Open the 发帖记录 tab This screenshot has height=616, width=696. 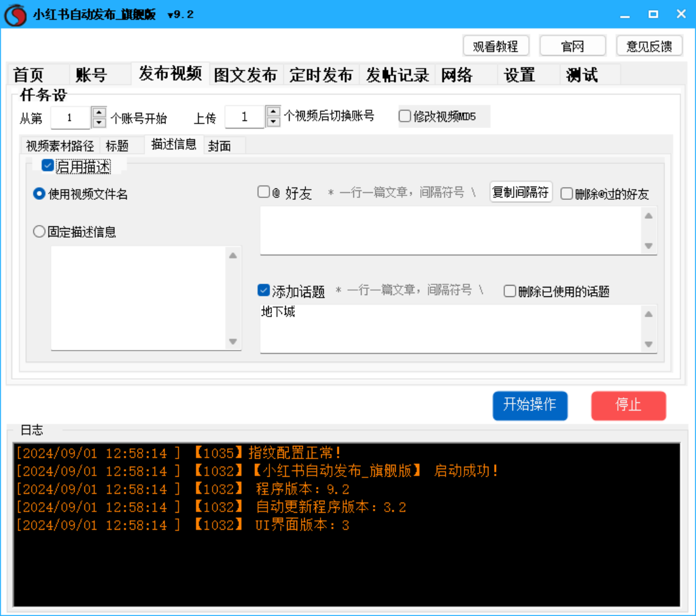click(x=398, y=74)
